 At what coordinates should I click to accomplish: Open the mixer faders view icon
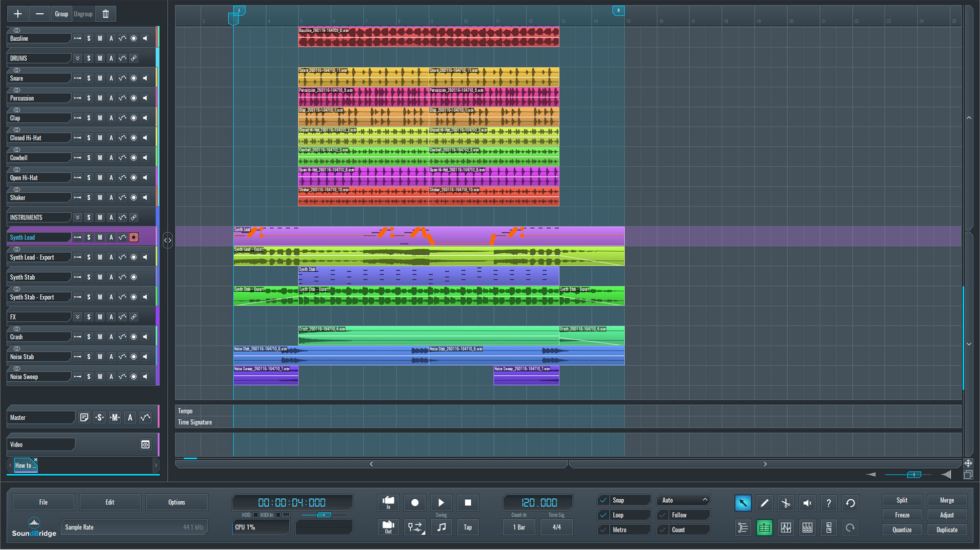click(807, 527)
